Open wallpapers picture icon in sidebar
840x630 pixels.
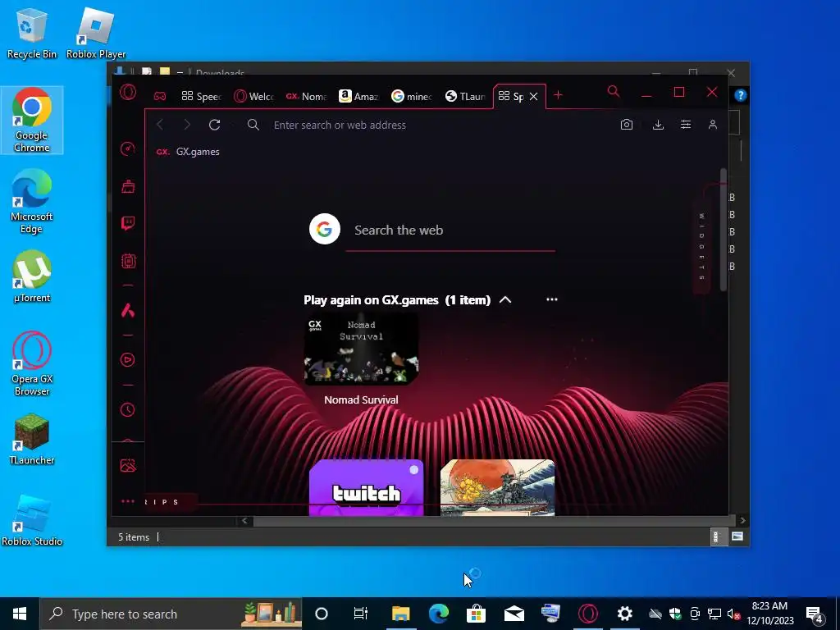[x=128, y=466]
